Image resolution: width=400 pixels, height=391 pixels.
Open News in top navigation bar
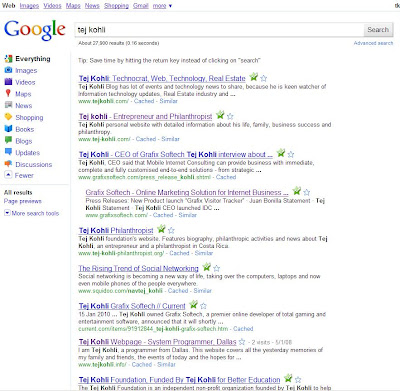click(92, 6)
